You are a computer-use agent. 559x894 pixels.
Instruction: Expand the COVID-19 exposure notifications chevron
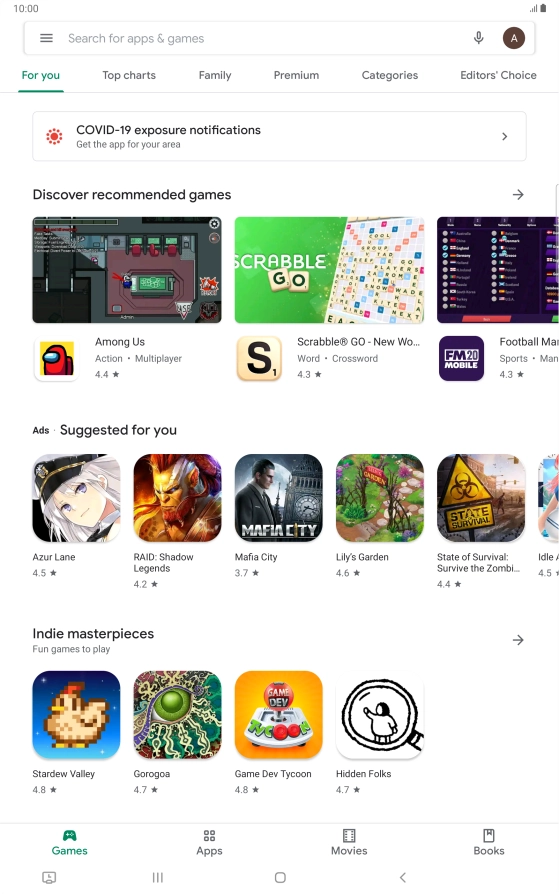[504, 136]
